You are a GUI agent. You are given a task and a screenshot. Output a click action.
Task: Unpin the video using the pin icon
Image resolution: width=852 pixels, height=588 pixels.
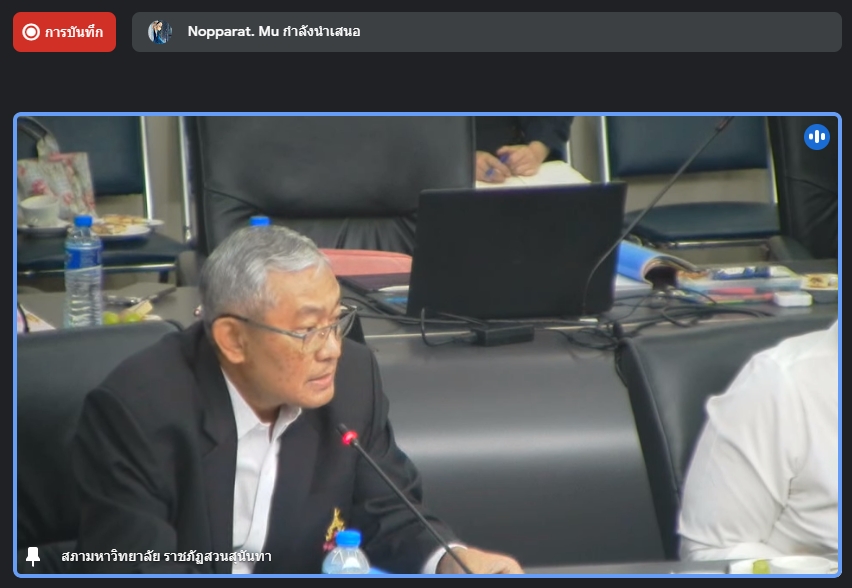[x=33, y=557]
